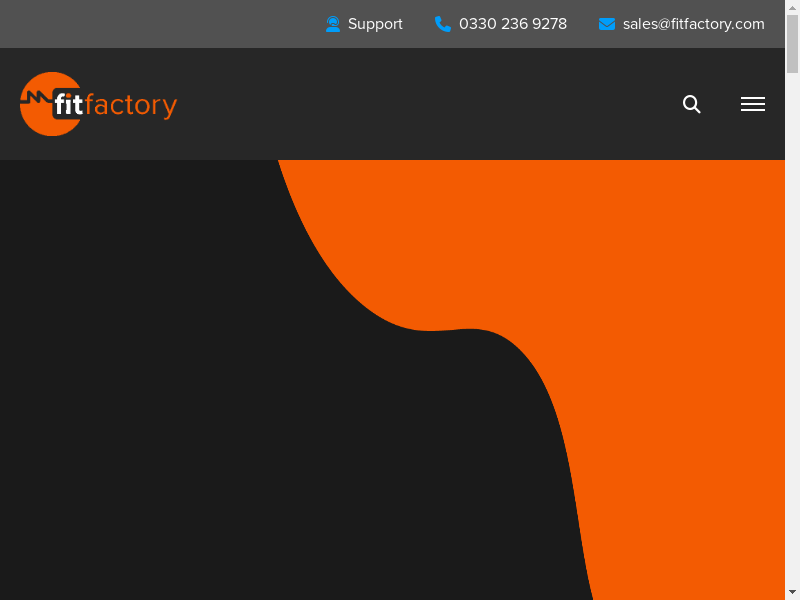Click the scrollbar down arrow
This screenshot has width=800, height=600.
[792, 592]
